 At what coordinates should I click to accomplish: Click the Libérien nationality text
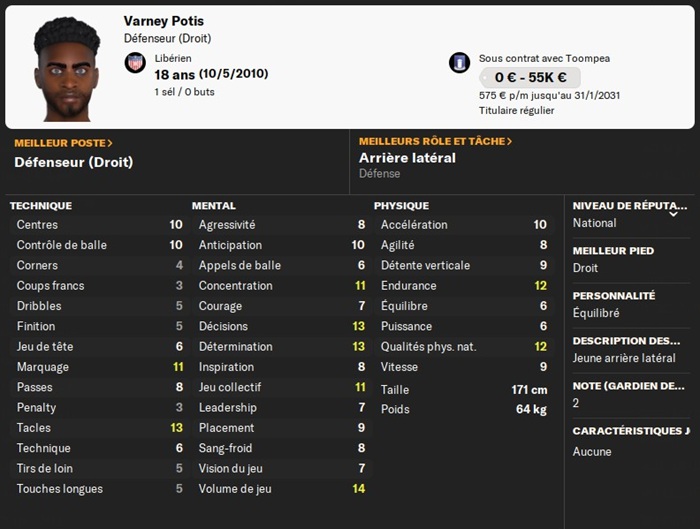[x=174, y=58]
